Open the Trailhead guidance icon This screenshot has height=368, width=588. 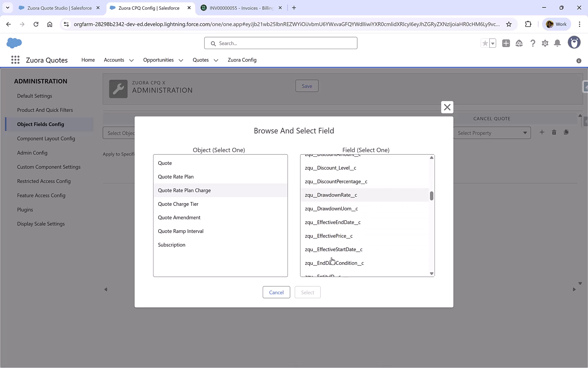[519, 43]
